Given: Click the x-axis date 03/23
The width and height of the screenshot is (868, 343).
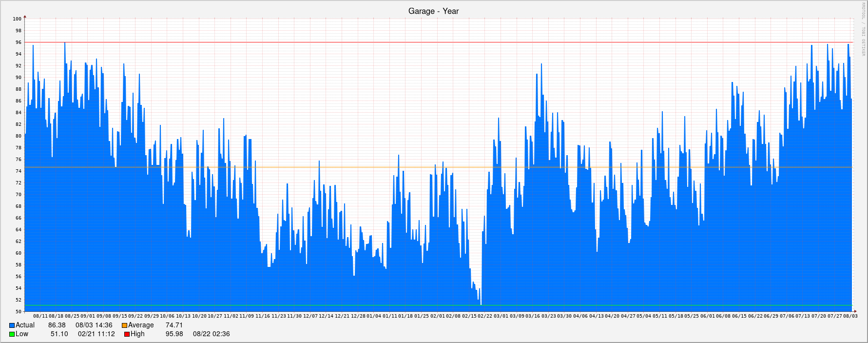Looking at the screenshot, I should click(548, 316).
